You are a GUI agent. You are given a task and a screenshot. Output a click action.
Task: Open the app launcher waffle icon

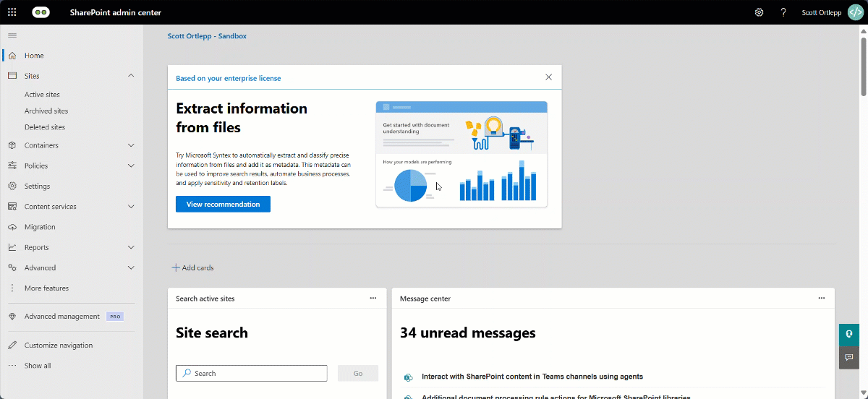pos(12,12)
